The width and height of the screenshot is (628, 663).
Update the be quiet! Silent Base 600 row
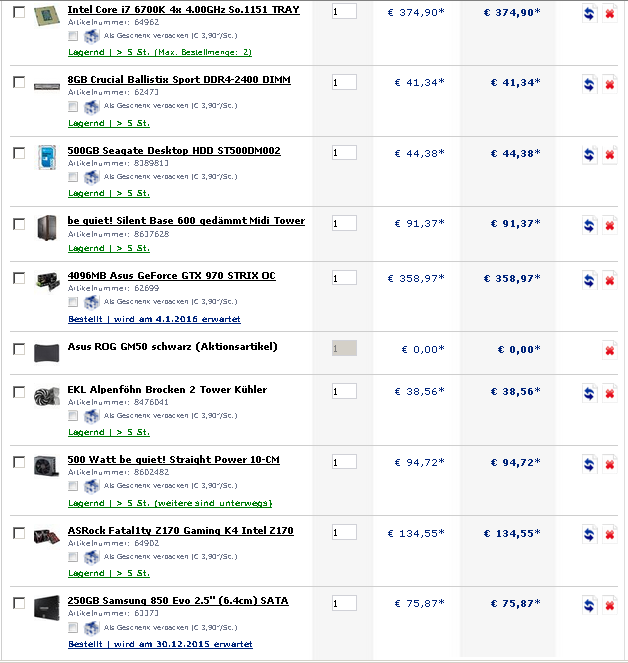[x=590, y=225]
